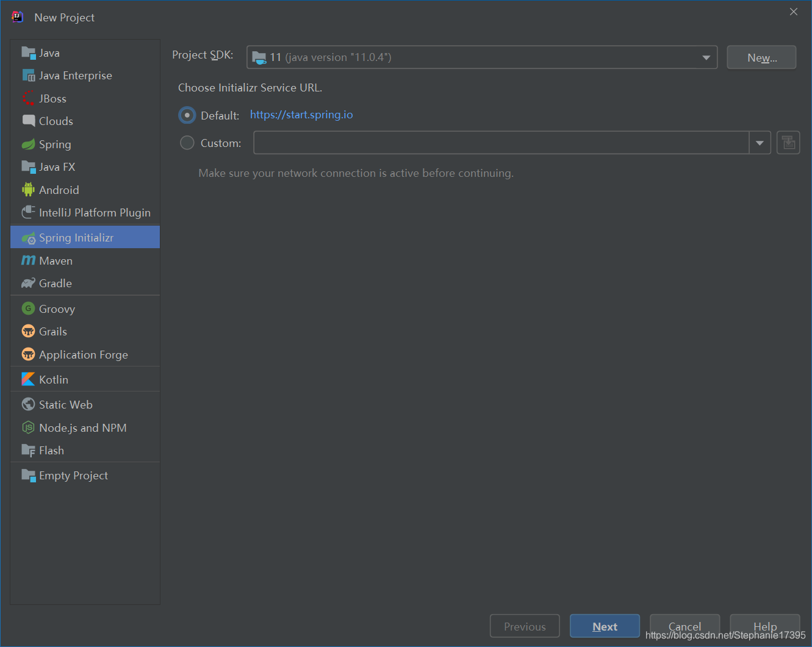Screen dimensions: 812x647
Task: Select Maven project type
Action: pos(85,260)
